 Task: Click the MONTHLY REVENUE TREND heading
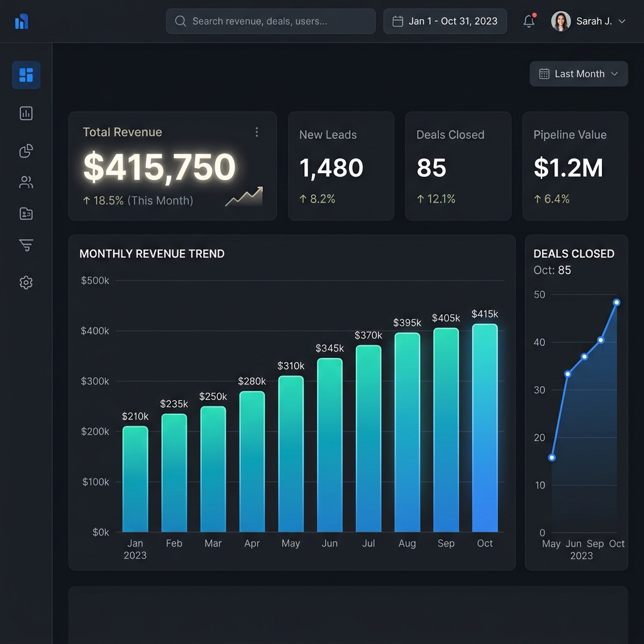tap(152, 254)
